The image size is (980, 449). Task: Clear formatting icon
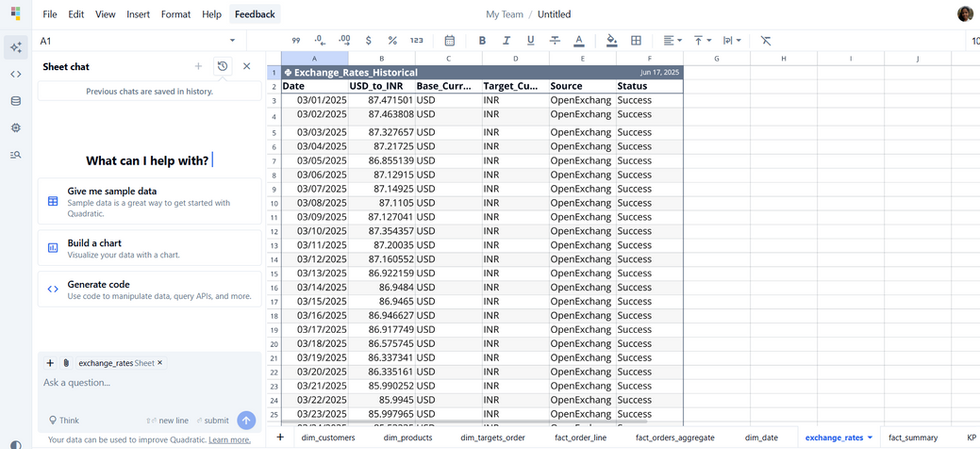[766, 41]
